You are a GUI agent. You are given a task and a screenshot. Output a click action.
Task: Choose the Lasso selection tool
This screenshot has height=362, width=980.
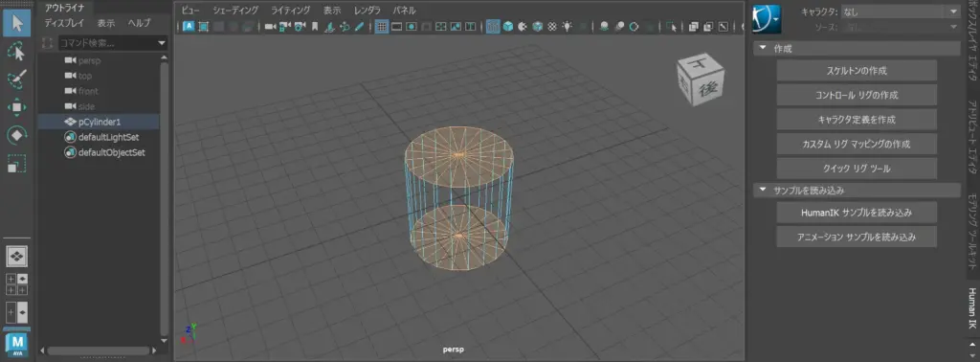click(x=17, y=52)
